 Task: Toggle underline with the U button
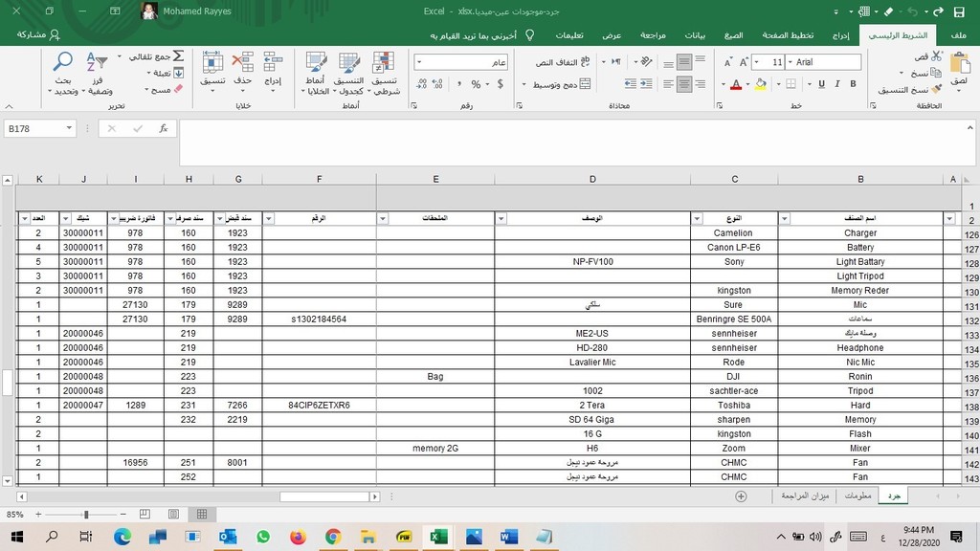coord(821,84)
